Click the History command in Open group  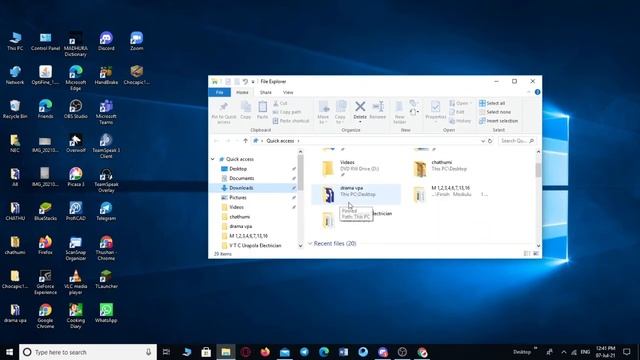click(460, 121)
